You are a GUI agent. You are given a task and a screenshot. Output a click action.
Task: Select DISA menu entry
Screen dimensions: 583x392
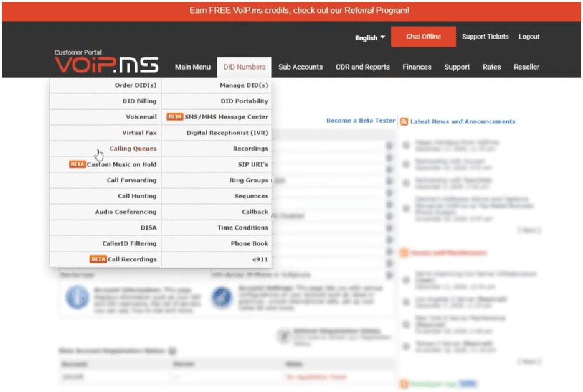[x=106, y=228]
